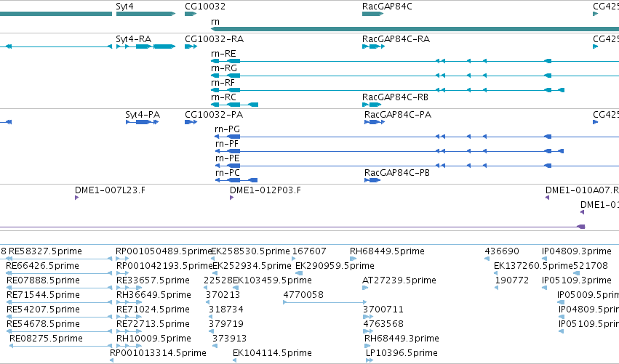Image resolution: width=619 pixels, height=364 pixels.
Task: Select the EK252934.5prime label
Action: click(252, 266)
